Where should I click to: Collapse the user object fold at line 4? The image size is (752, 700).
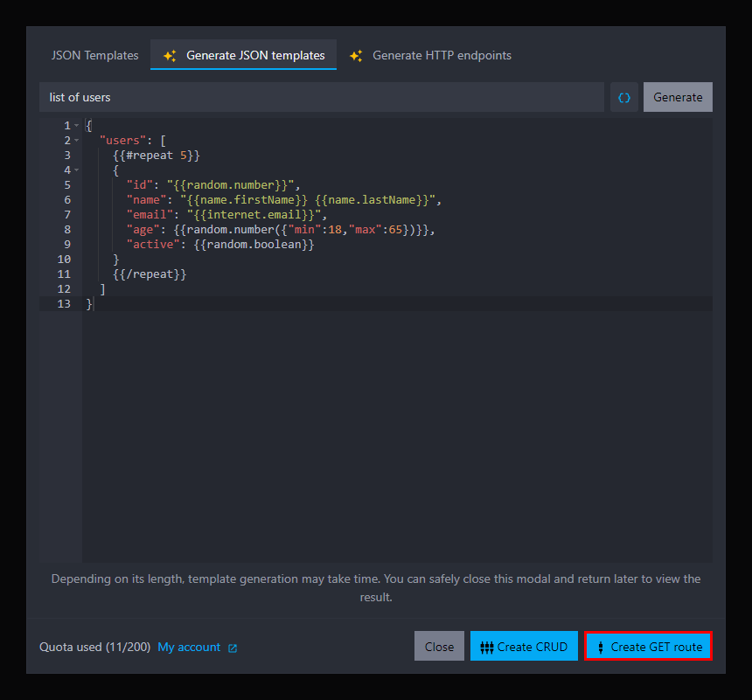(76, 170)
